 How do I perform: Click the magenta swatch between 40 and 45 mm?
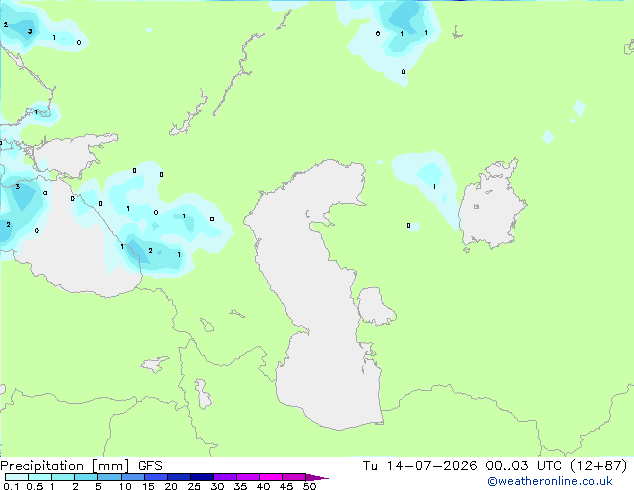[271, 477]
